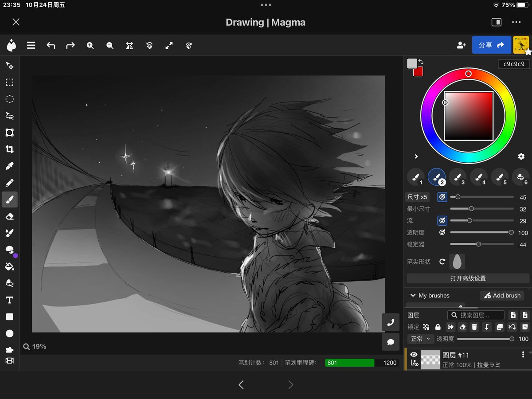Hide 图层 #11 with eye icon
Screen dimensions: 532x399
[414, 354]
